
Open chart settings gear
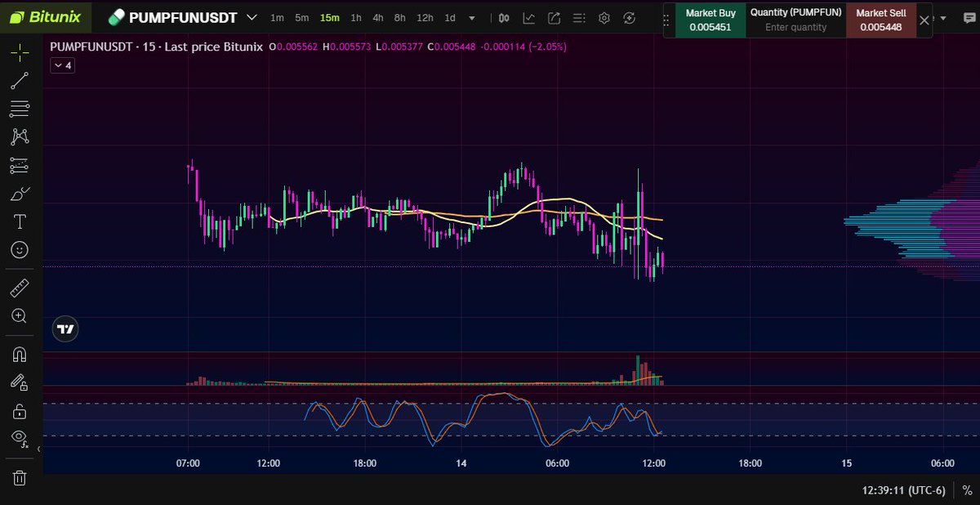click(604, 18)
